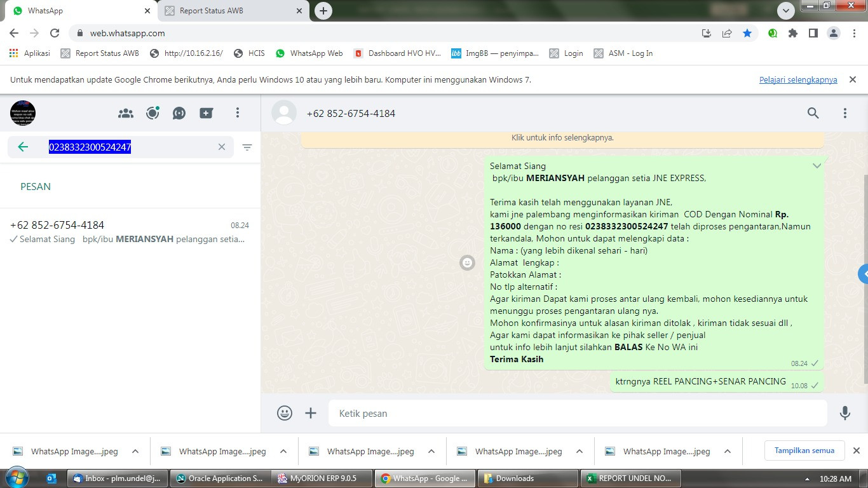Open the Channels icon in sidebar header
Viewport: 868px width, 488px height.
click(x=179, y=113)
